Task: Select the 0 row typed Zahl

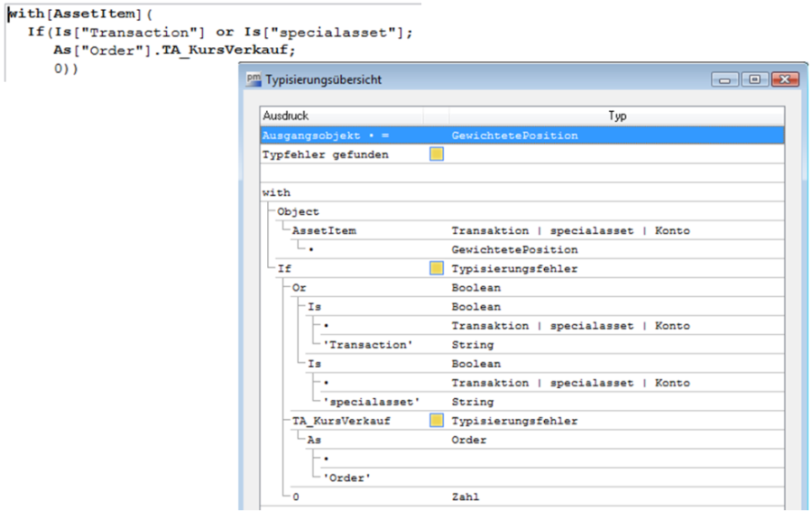Action: pos(296,497)
